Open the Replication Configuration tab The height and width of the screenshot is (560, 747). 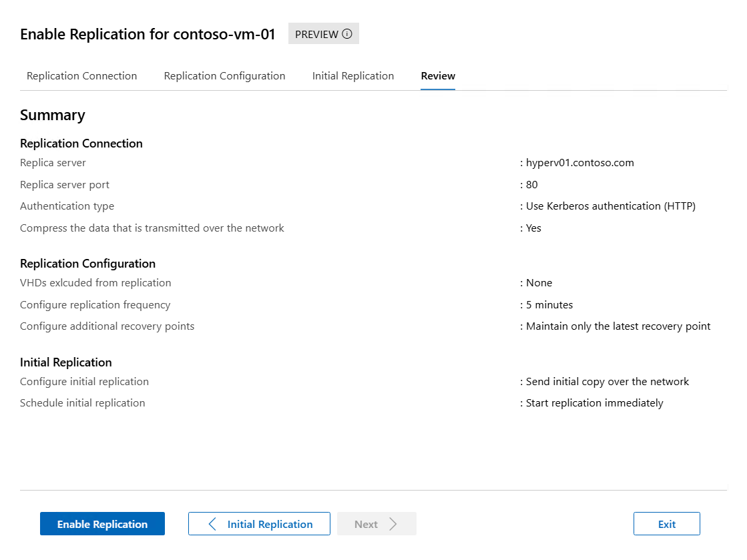tap(224, 76)
